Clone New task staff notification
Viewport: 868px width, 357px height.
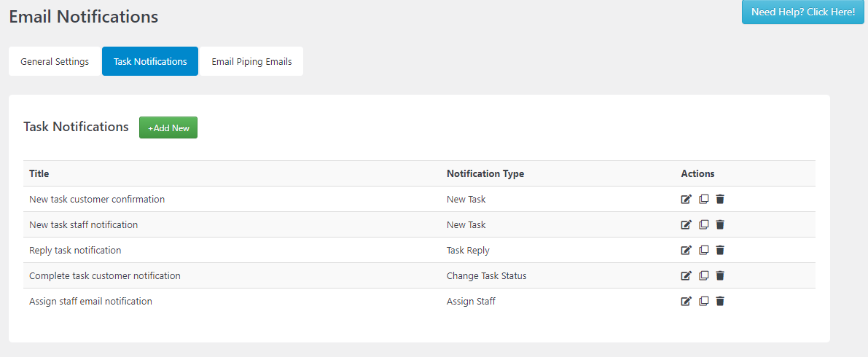click(703, 224)
